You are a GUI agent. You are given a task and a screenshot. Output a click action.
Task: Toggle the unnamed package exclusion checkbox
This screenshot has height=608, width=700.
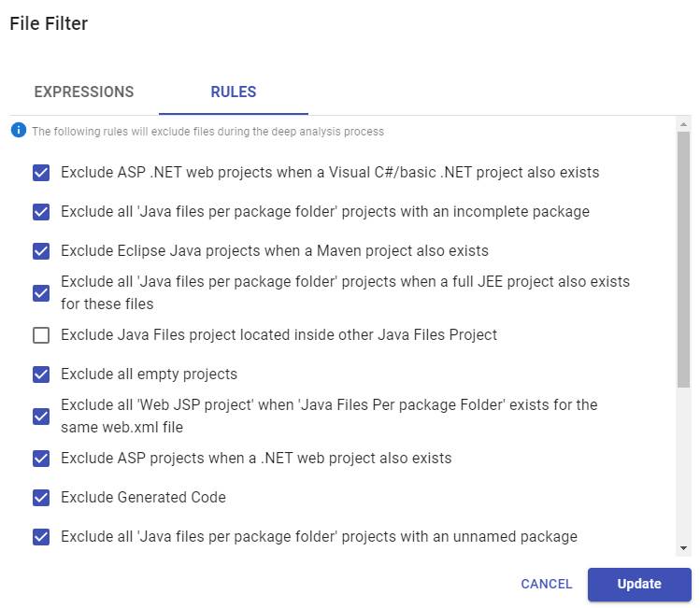pos(41,537)
